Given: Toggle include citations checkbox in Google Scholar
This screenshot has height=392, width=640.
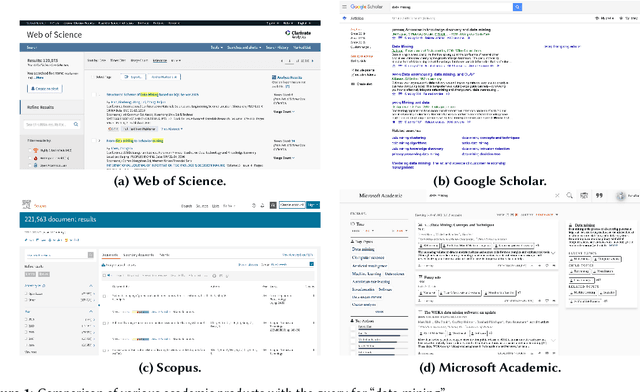Looking at the screenshot, I should point(353,75).
